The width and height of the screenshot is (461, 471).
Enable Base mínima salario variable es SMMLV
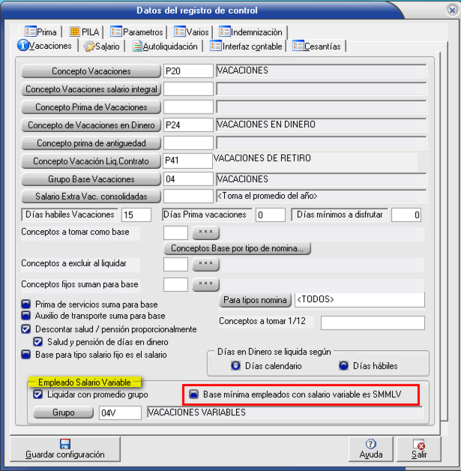click(193, 394)
